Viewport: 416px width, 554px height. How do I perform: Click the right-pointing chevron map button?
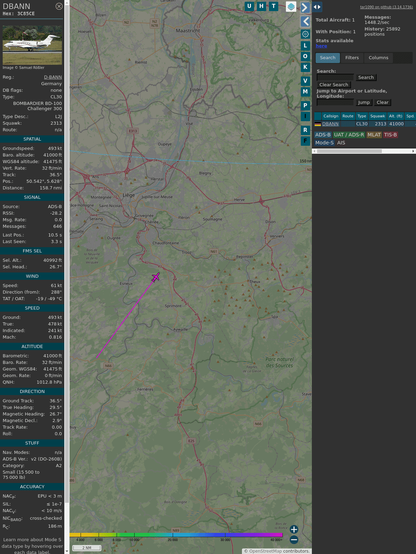click(x=305, y=7)
